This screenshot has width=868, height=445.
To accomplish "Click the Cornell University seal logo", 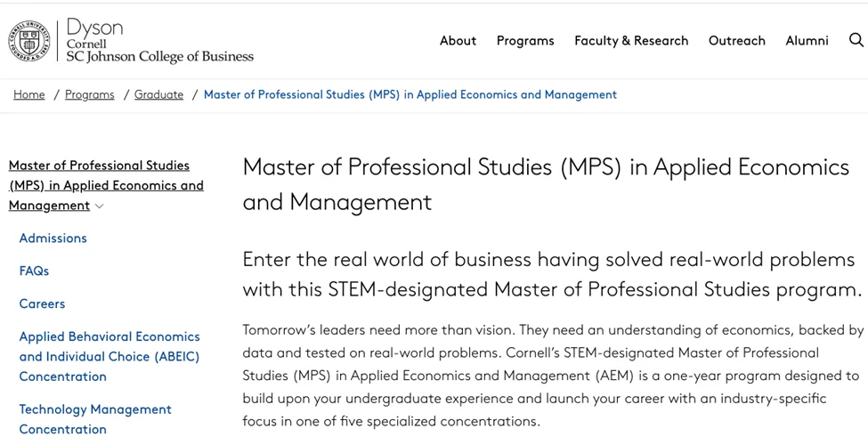I will pos(28,41).
